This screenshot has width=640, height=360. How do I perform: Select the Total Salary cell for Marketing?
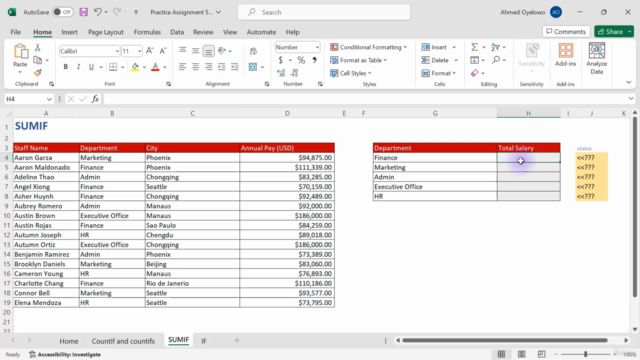[x=529, y=167]
